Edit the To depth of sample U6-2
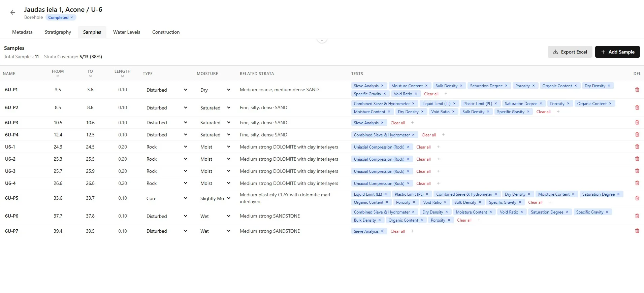The height and width of the screenshot is (293, 644). tap(90, 159)
